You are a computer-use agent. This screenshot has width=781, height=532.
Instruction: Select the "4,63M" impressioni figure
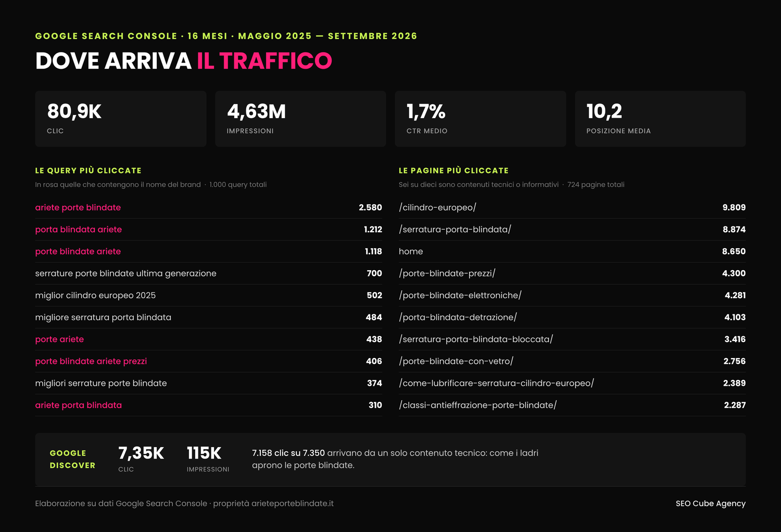pyautogui.click(x=256, y=111)
